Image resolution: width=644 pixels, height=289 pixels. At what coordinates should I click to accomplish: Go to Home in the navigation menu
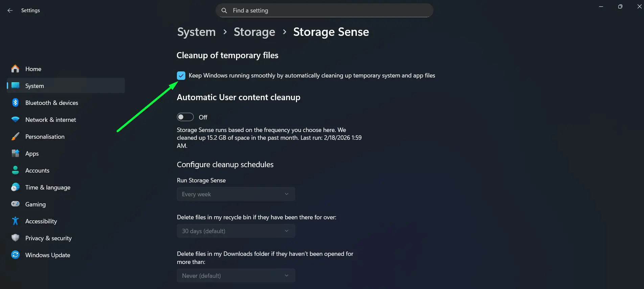(x=33, y=69)
